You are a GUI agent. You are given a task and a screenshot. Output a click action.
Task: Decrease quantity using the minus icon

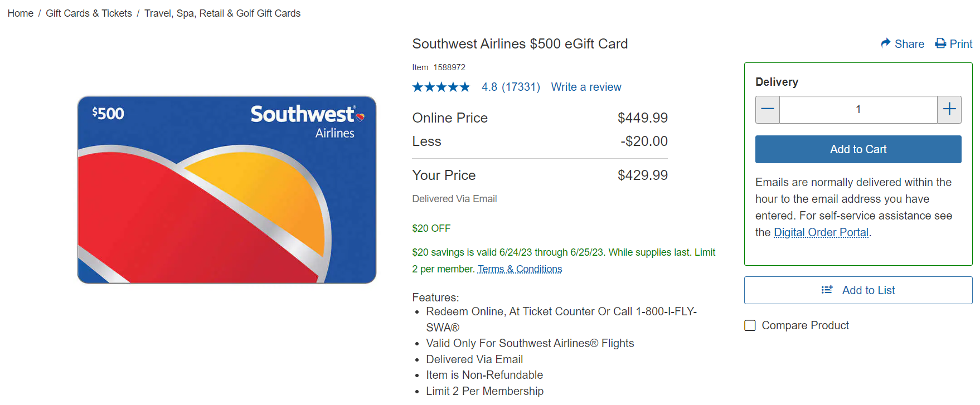(x=768, y=109)
